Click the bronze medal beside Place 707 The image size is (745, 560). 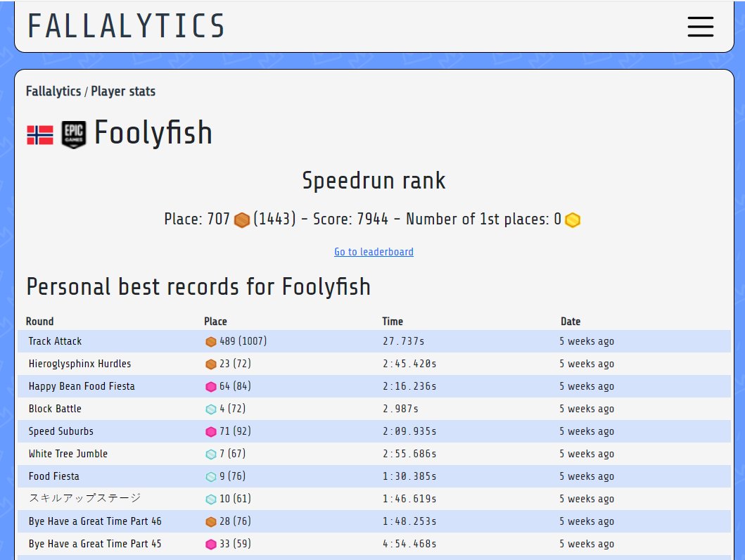[x=242, y=219]
